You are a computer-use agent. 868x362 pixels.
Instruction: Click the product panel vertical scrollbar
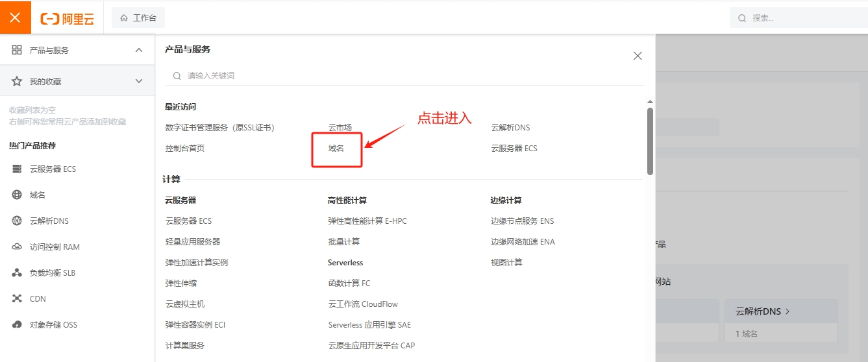click(x=650, y=141)
